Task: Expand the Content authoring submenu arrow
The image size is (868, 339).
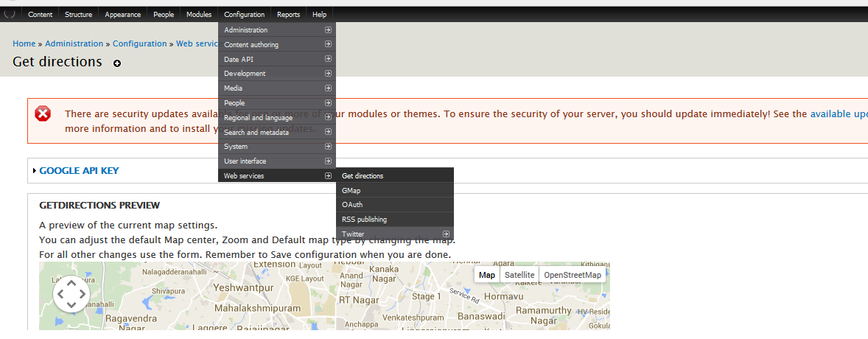Action: (329, 43)
